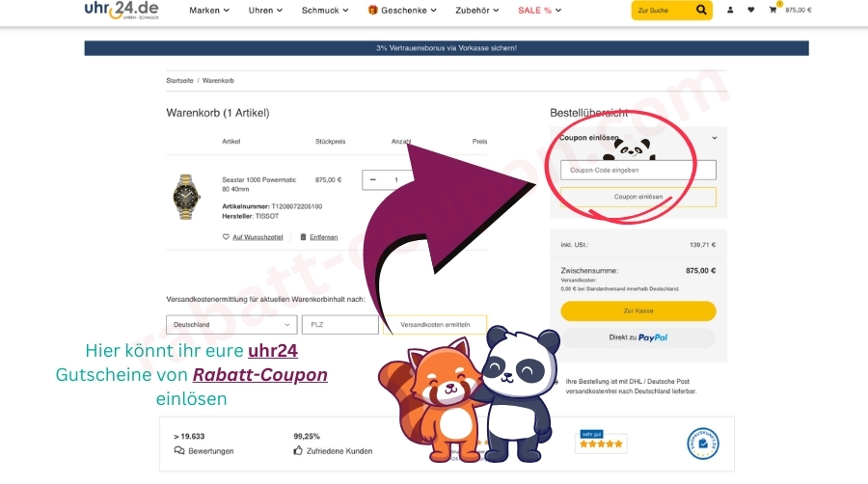Open the wishlist heart icon in header
Screen dimensions: 868x484
(x=751, y=10)
